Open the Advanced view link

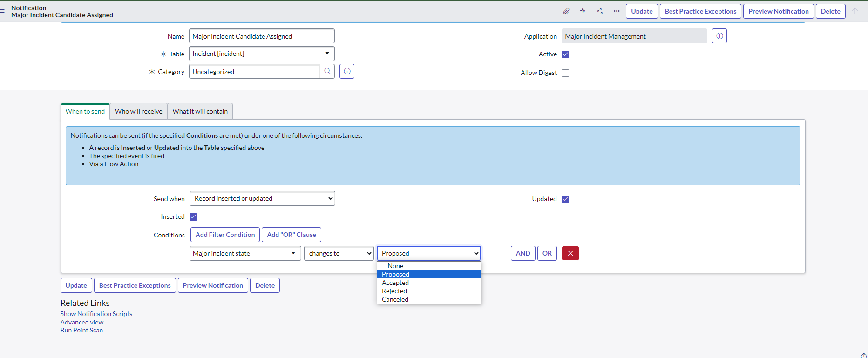[82, 322]
